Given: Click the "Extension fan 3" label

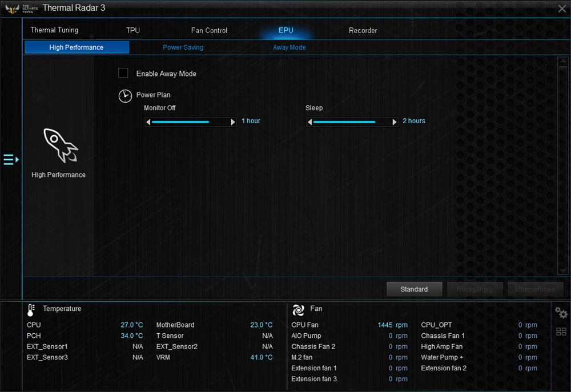Looking at the screenshot, I should tap(314, 379).
